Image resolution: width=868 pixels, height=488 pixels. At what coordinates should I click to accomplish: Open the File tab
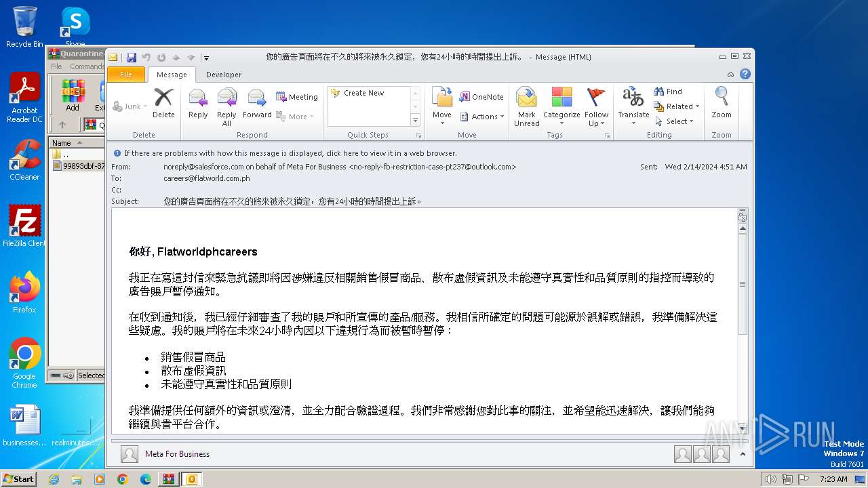click(x=126, y=75)
